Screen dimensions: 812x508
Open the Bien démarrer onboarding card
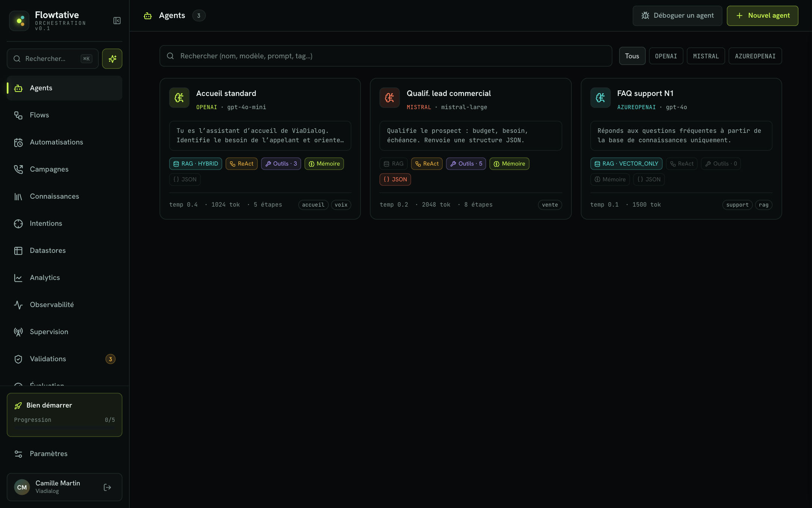[64, 415]
